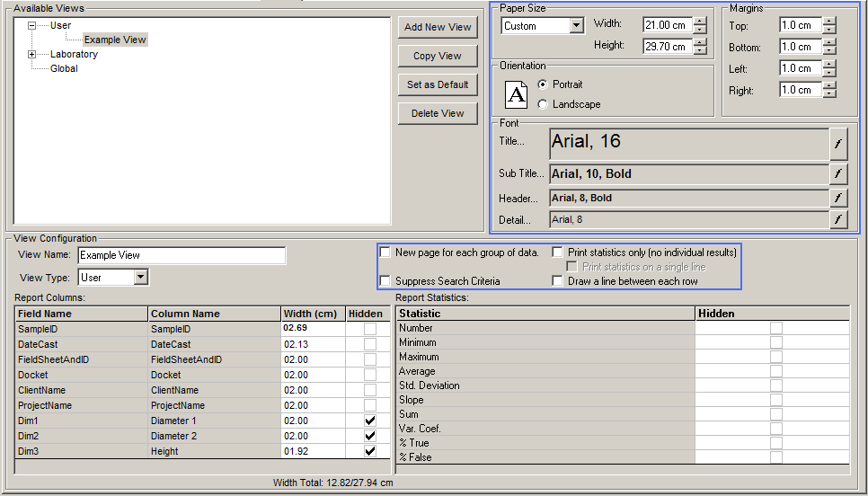Select Example View in the tree
The image size is (868, 496).
point(115,40)
